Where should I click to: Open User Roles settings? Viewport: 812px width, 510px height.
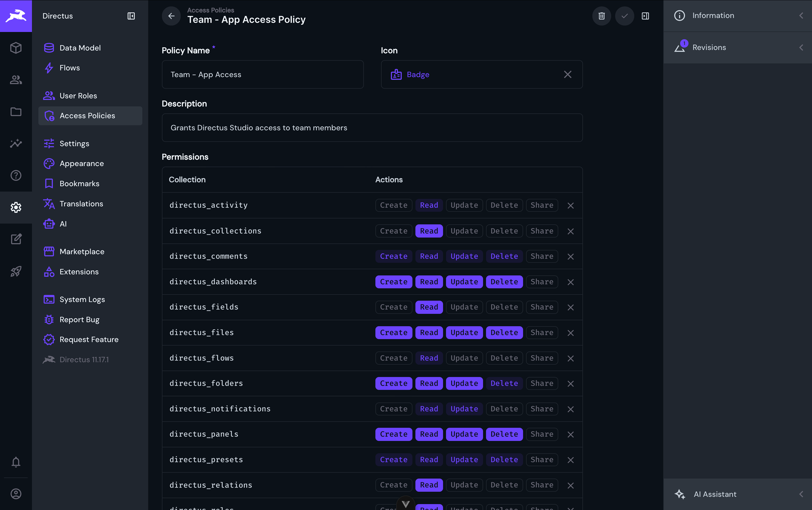tap(90, 96)
